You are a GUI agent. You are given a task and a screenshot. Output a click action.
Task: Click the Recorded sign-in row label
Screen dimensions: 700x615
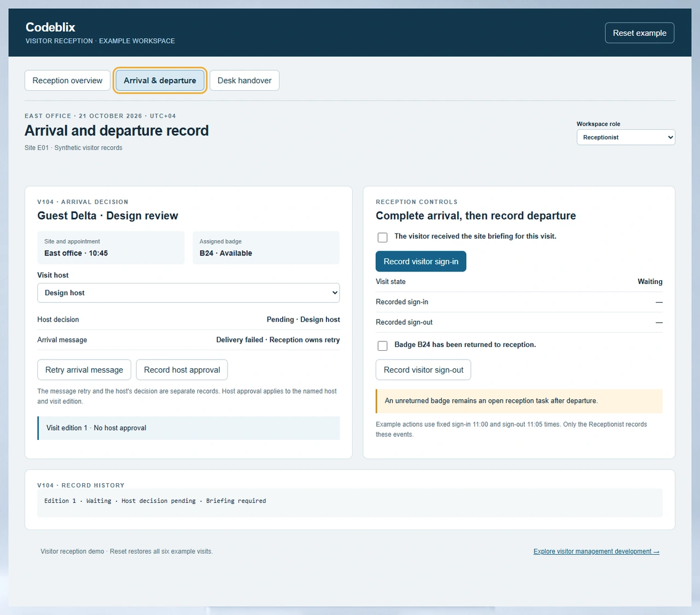(x=402, y=302)
